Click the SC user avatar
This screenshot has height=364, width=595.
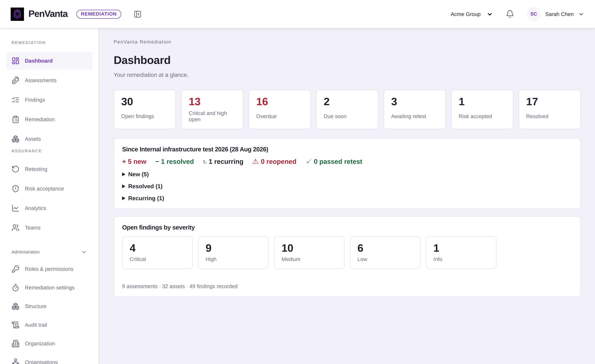[534, 14]
